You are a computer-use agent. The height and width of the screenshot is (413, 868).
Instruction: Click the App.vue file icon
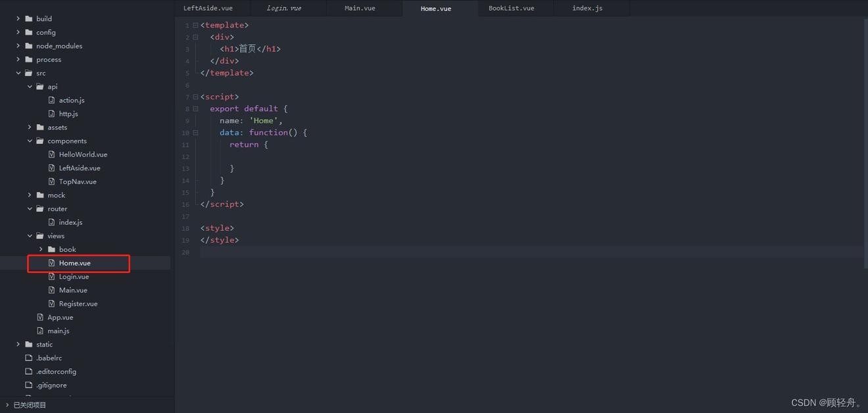[x=41, y=318]
